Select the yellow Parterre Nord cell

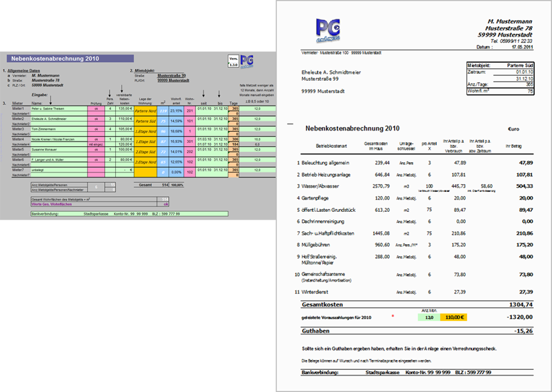(x=146, y=111)
